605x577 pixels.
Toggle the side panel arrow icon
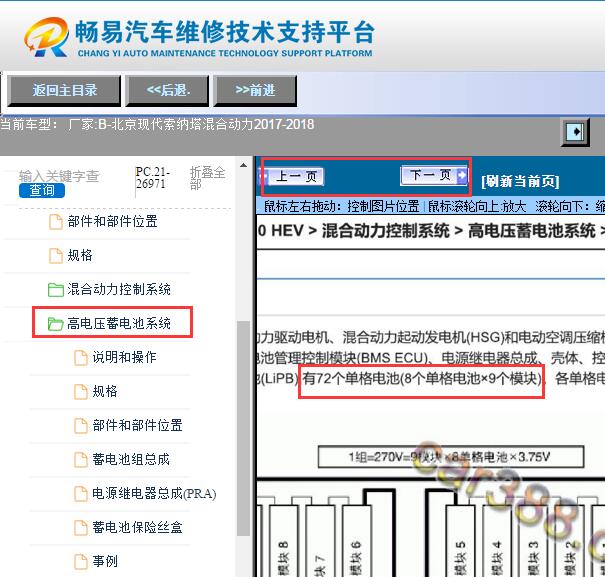pos(575,132)
